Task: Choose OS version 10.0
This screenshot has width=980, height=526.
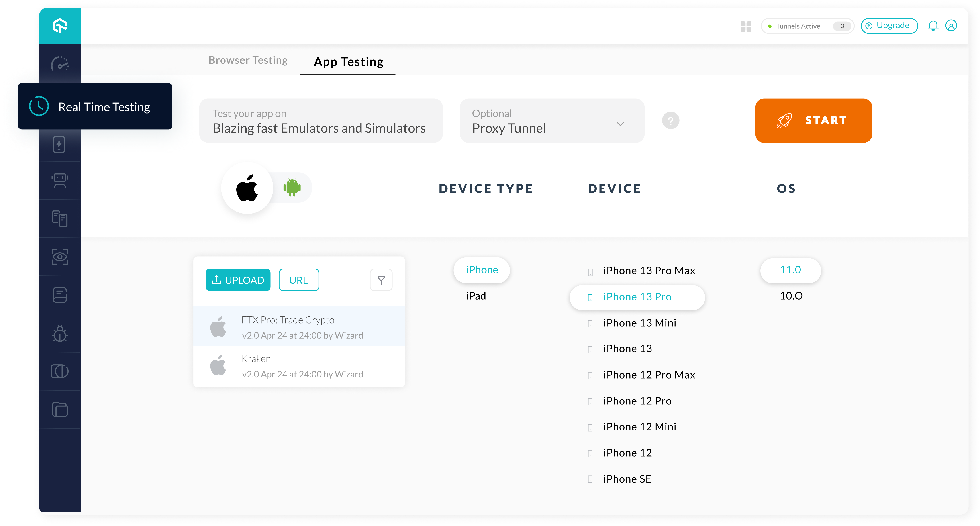Action: [x=791, y=296]
